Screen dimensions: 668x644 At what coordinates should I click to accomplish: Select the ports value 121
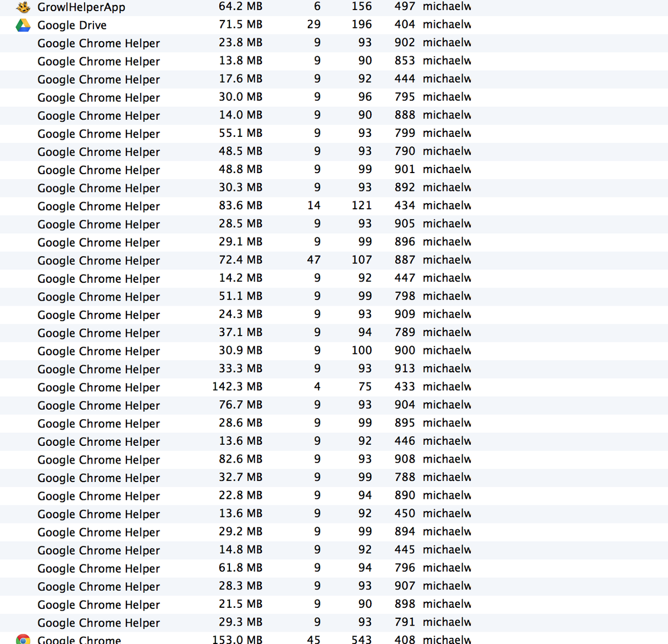[x=362, y=205]
